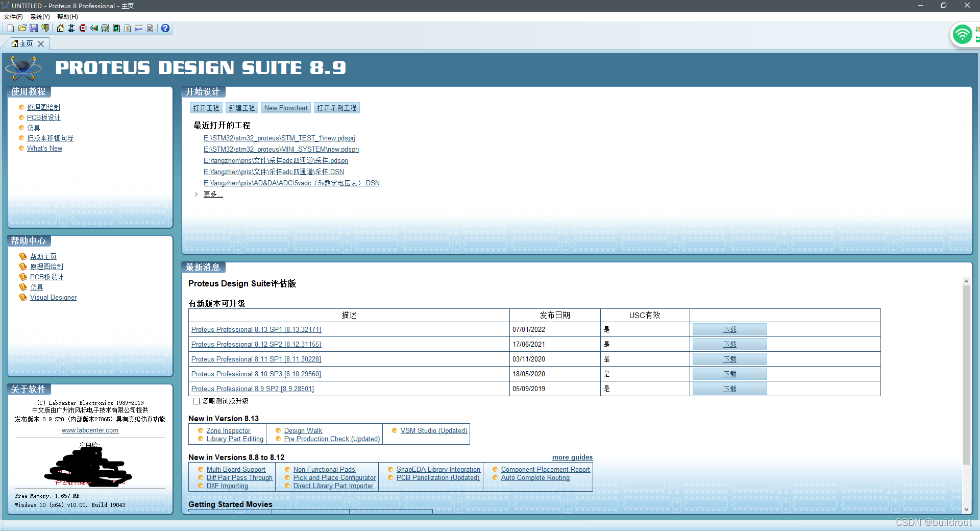
Task: Open recent project MINI_SYSTEM\new.pdsprj
Action: pos(281,150)
